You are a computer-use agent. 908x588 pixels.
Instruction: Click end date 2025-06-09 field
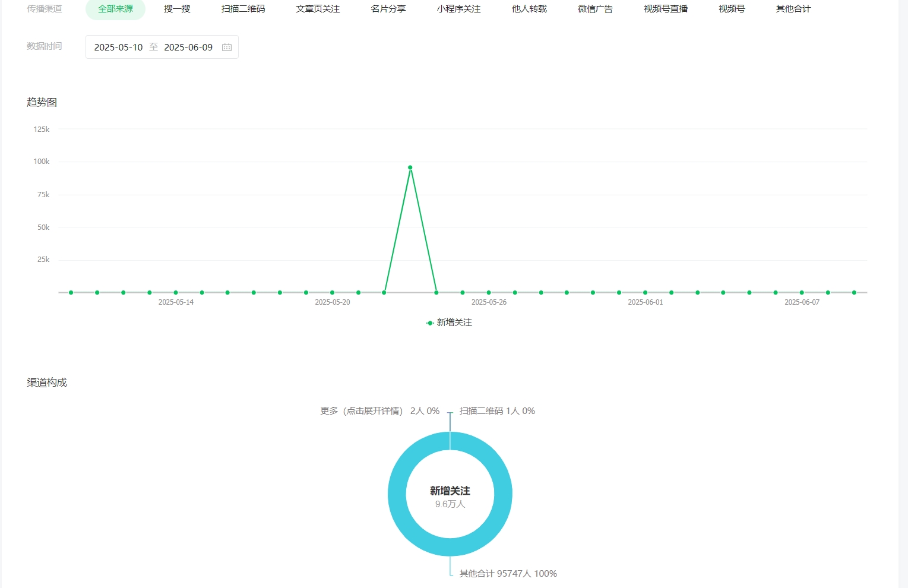click(x=188, y=48)
